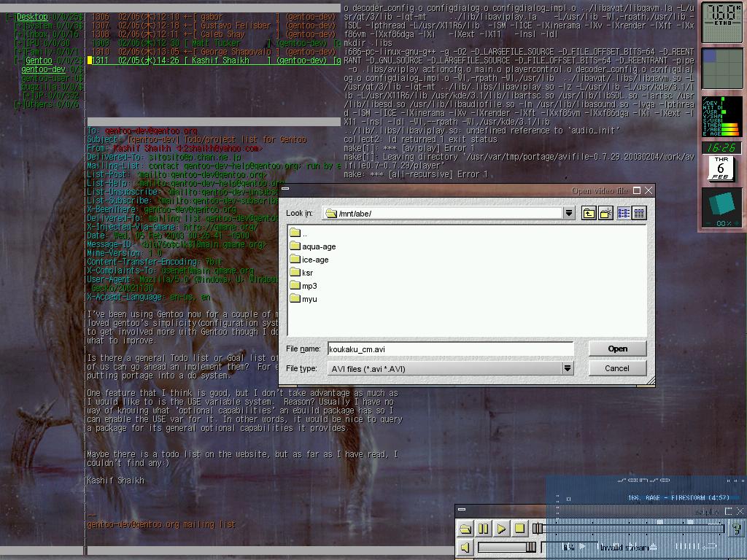This screenshot has height=560, width=747.
Task: Select the gentoo-dev mail folder
Action: pos(43,69)
